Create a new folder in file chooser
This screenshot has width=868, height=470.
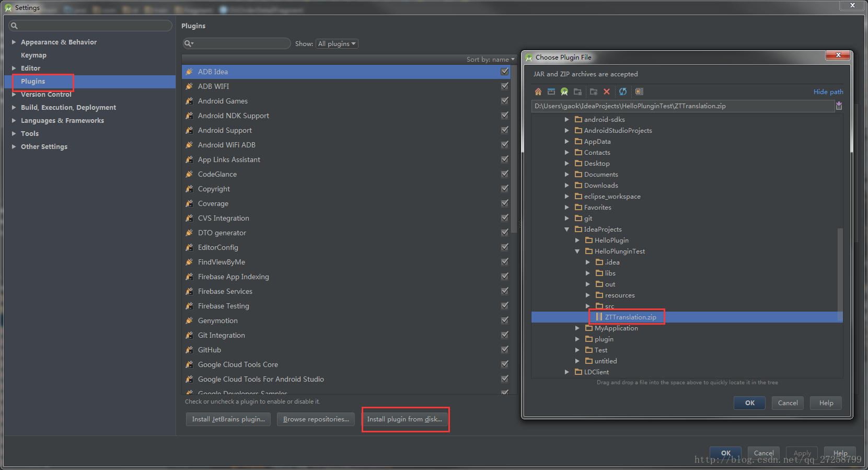tap(594, 91)
